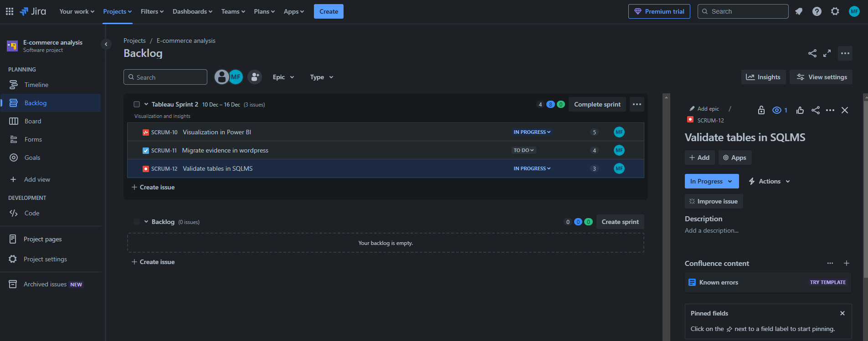Collapse the sidebar with the chevron button

pyautogui.click(x=106, y=44)
